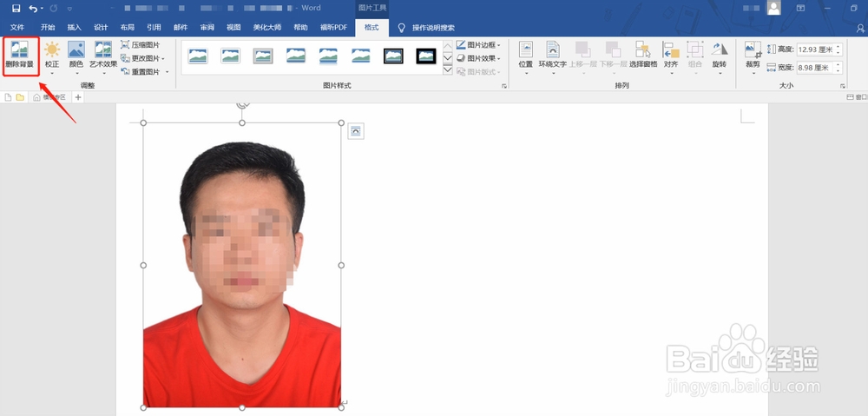868x416 pixels.
Task: Click the Crop (裁剪) tool
Action: tap(753, 57)
